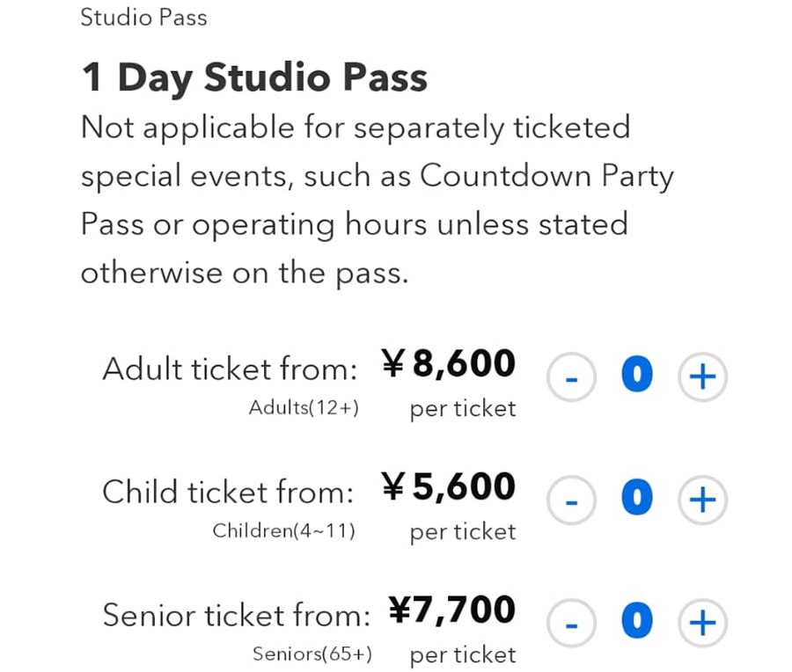Select the Children(4~11) age description

point(283,531)
